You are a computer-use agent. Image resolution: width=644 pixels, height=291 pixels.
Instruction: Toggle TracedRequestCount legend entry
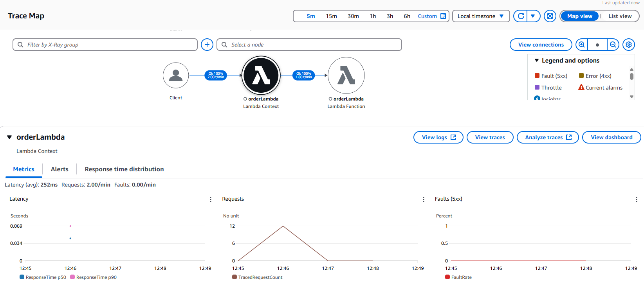pos(257,277)
